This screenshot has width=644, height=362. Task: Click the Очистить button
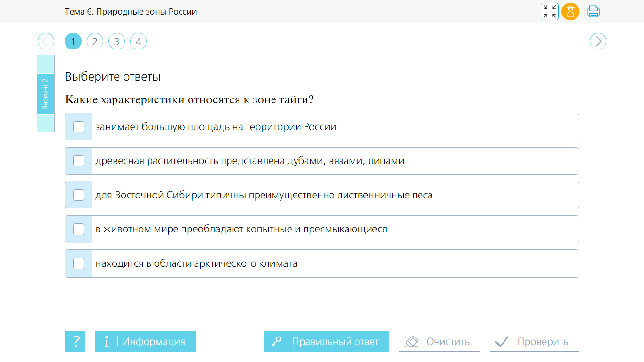click(x=439, y=341)
